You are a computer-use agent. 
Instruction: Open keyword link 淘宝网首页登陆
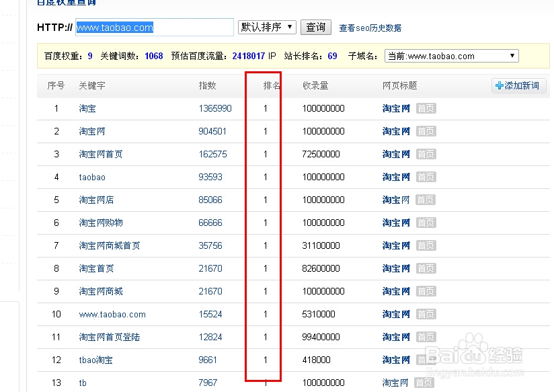(109, 338)
